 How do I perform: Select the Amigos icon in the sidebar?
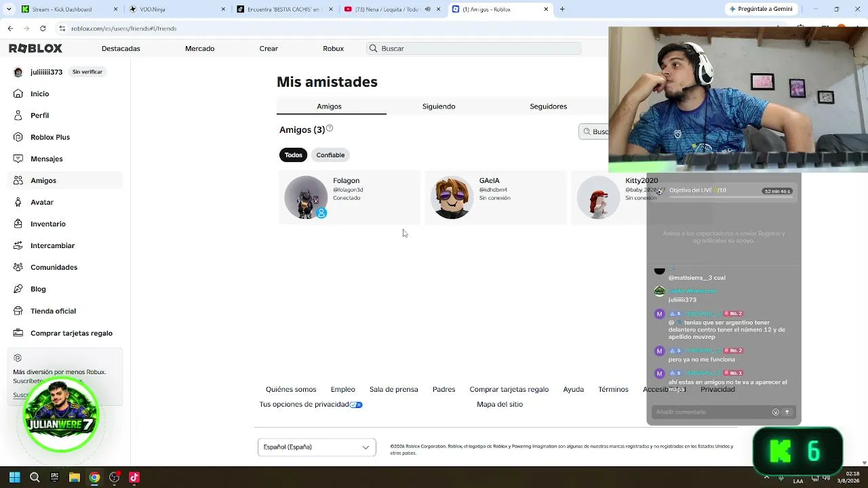(x=18, y=180)
